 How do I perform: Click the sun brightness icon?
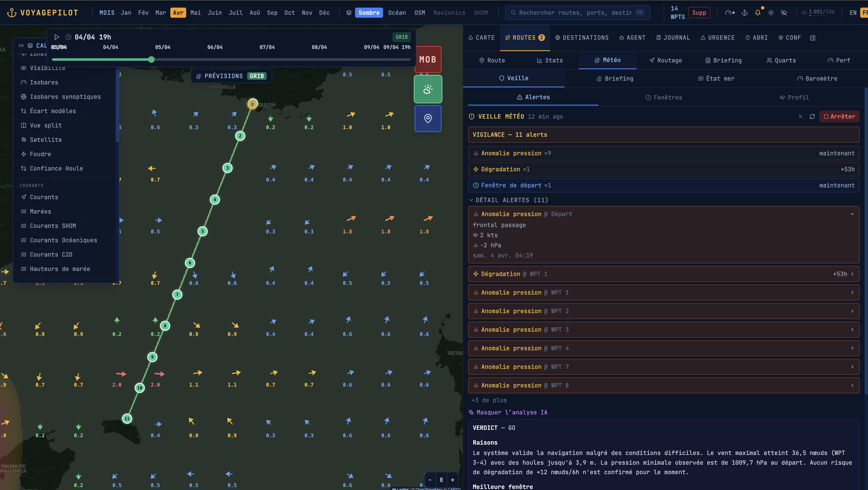click(771, 13)
